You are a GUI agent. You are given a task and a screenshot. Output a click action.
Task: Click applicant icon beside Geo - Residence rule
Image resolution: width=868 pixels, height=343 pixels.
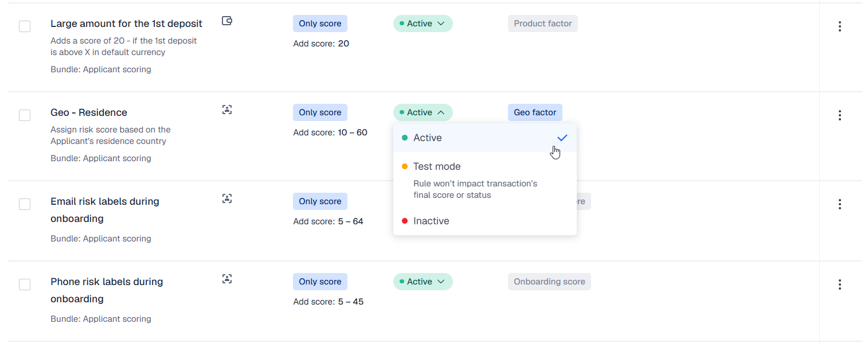click(x=227, y=110)
